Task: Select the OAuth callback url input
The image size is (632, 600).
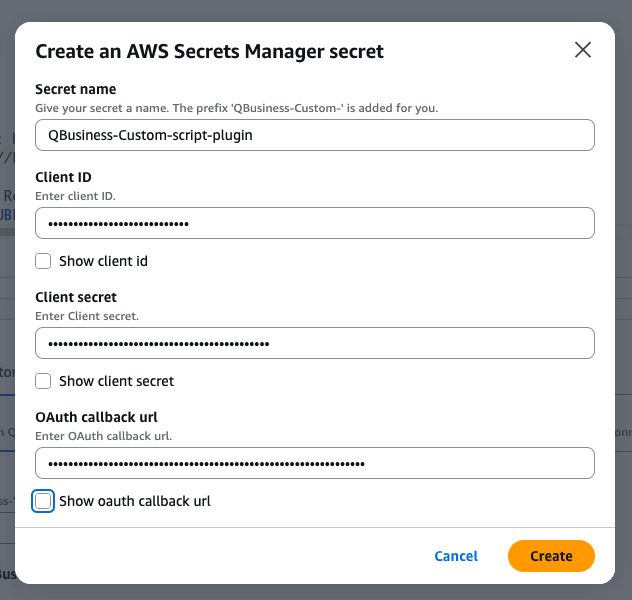Action: [314, 463]
